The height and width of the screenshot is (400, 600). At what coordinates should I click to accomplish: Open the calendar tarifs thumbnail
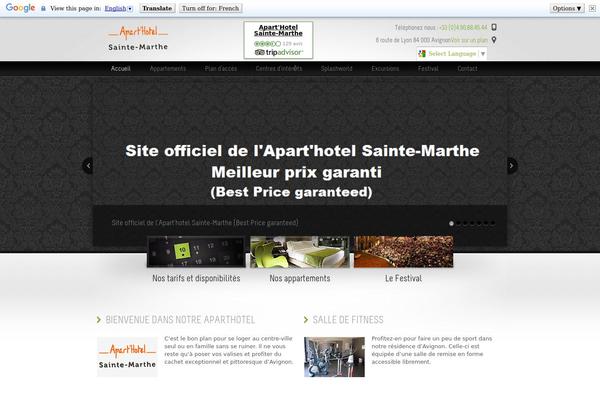(196, 251)
